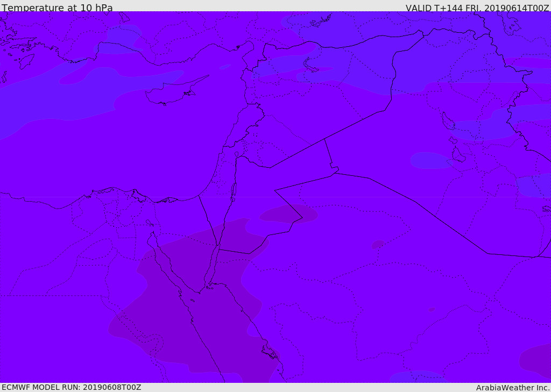Click Lake Assad in northern Syria
Screen dimensions: 551x392
311,66
